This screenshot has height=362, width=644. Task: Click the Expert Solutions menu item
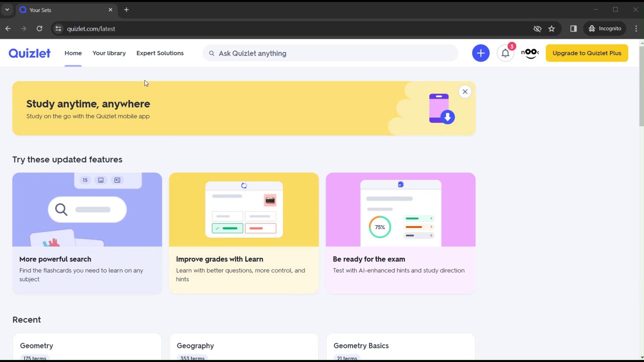tap(160, 53)
